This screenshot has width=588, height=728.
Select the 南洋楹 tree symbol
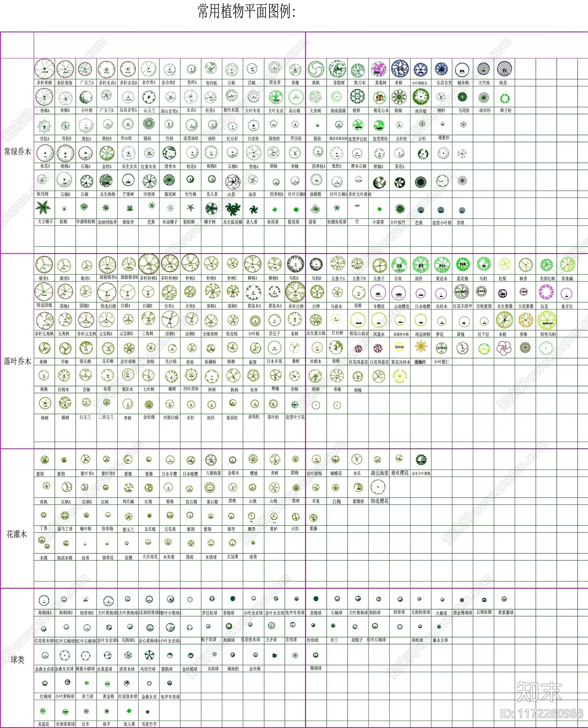point(421,97)
